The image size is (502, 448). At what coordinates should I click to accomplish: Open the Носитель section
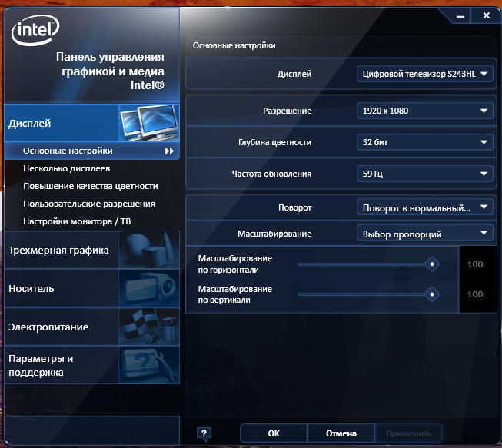tap(92, 288)
